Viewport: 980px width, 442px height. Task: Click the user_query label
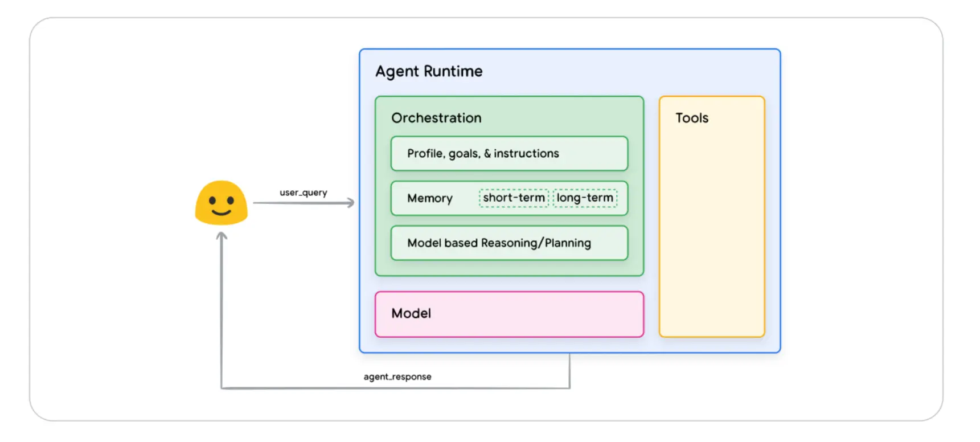[x=303, y=193]
